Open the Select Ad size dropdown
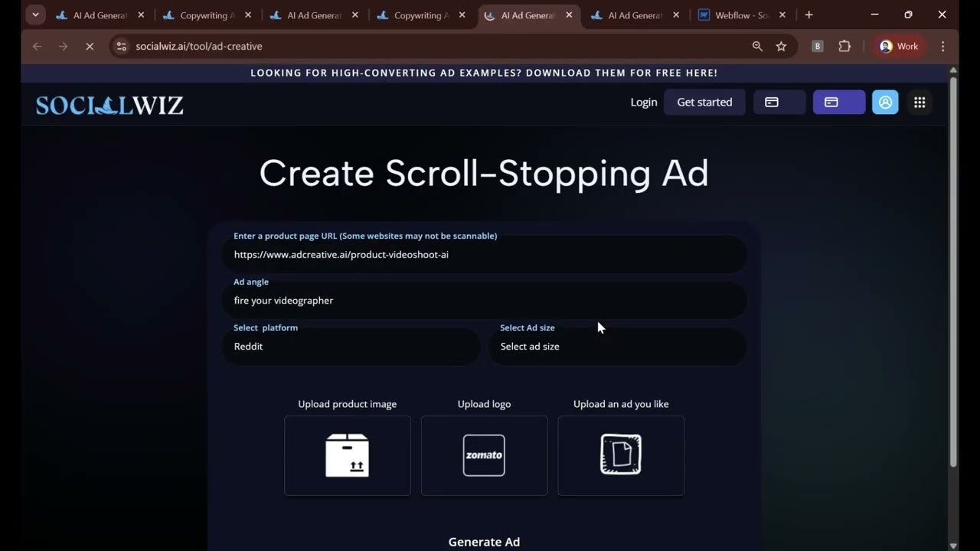The image size is (980, 551). (x=617, y=346)
